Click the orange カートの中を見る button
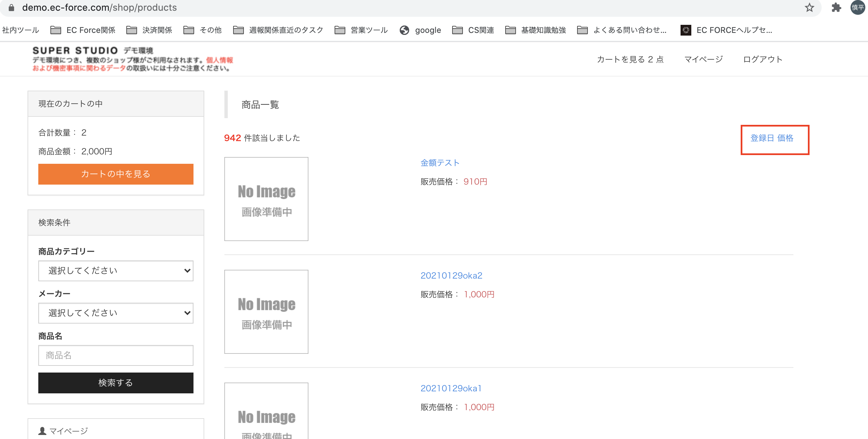Viewport: 868px width, 439px height. [x=116, y=174]
